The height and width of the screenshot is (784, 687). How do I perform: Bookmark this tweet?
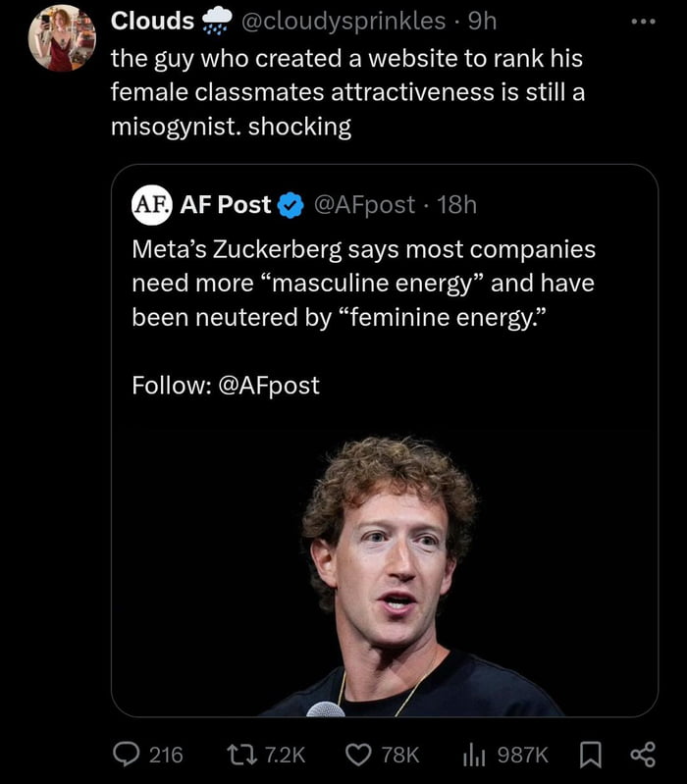(x=592, y=754)
